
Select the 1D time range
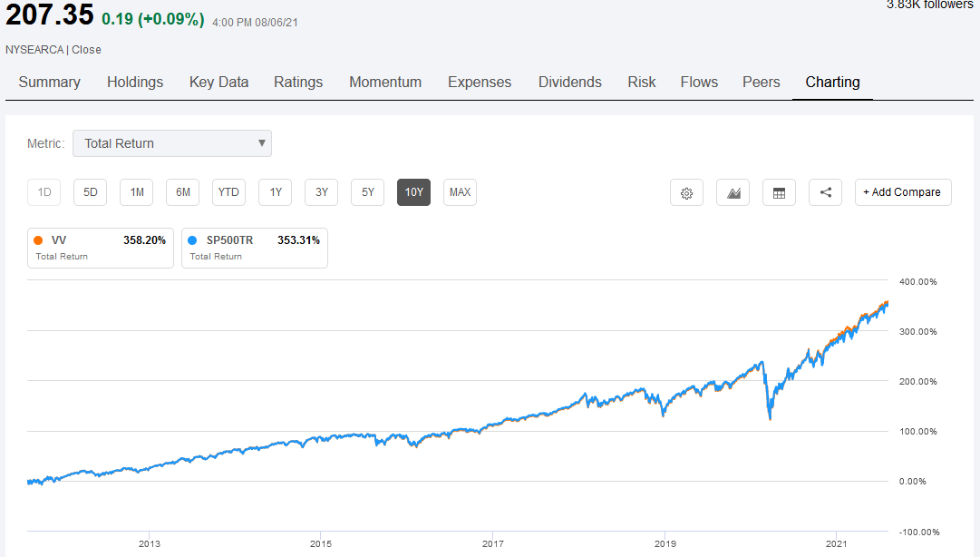pyautogui.click(x=44, y=192)
